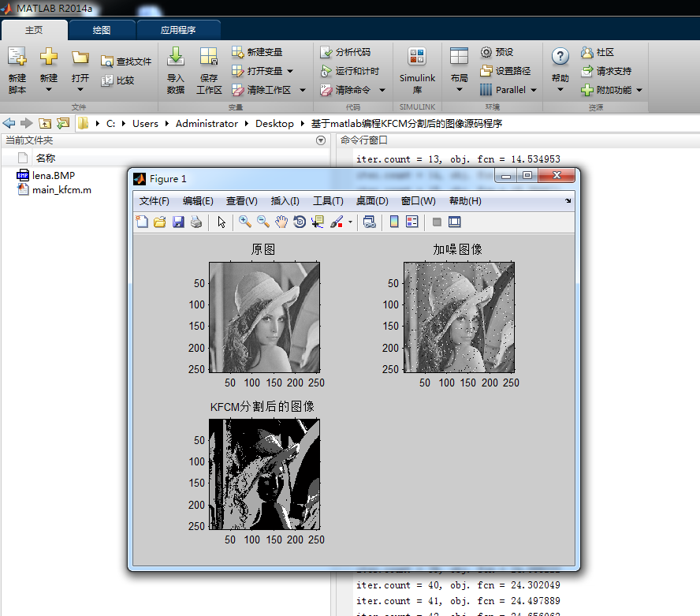Click the Save Workspace (保存工作区) icon

point(209,57)
